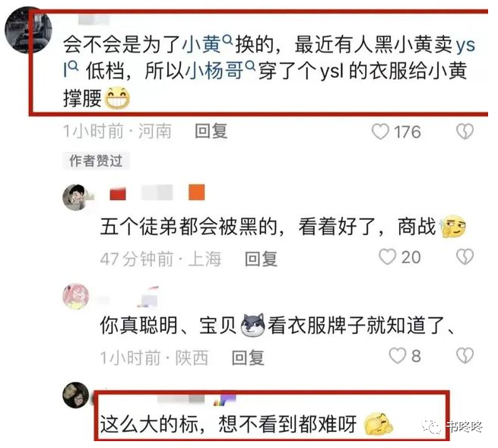Reply to the 47分钟前 上海 comment

261,259
